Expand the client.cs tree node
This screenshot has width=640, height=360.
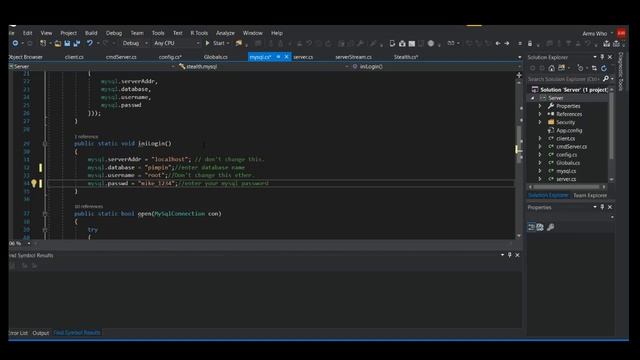pos(540,139)
